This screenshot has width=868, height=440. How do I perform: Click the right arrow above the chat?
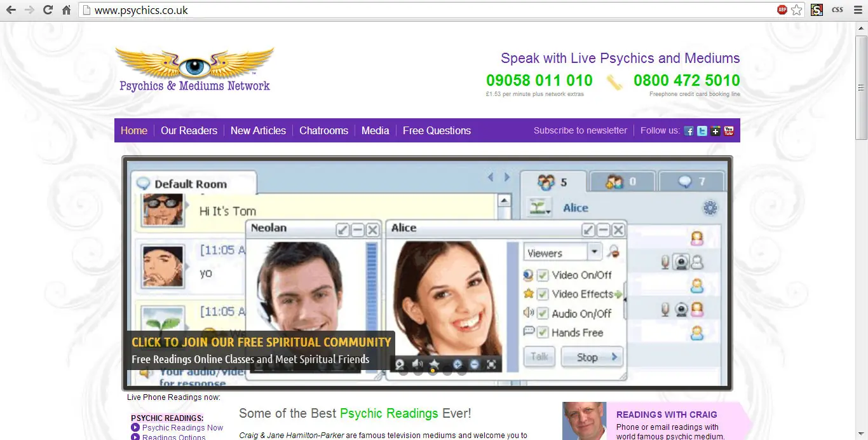tap(506, 177)
